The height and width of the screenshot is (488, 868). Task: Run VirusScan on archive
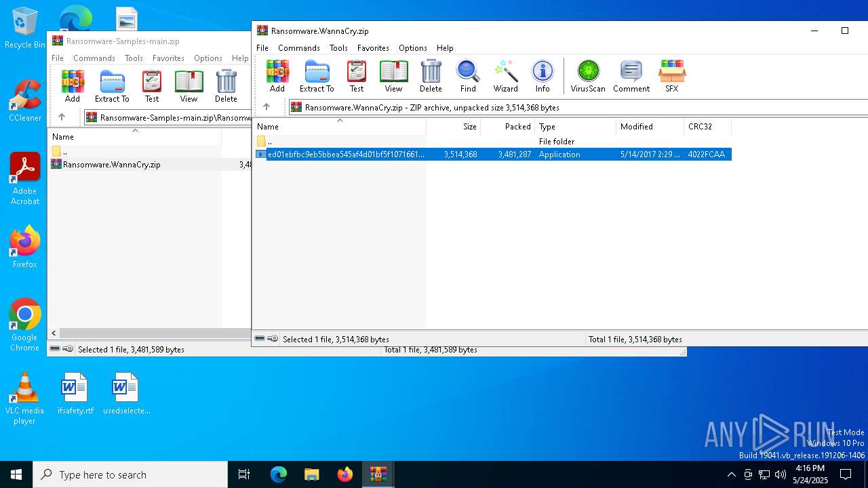pos(588,76)
